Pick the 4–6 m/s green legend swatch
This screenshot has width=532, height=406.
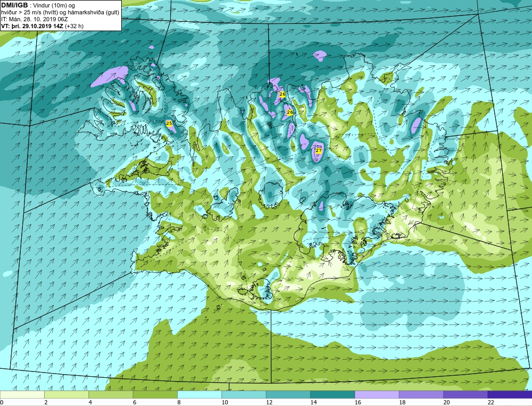pos(111,394)
